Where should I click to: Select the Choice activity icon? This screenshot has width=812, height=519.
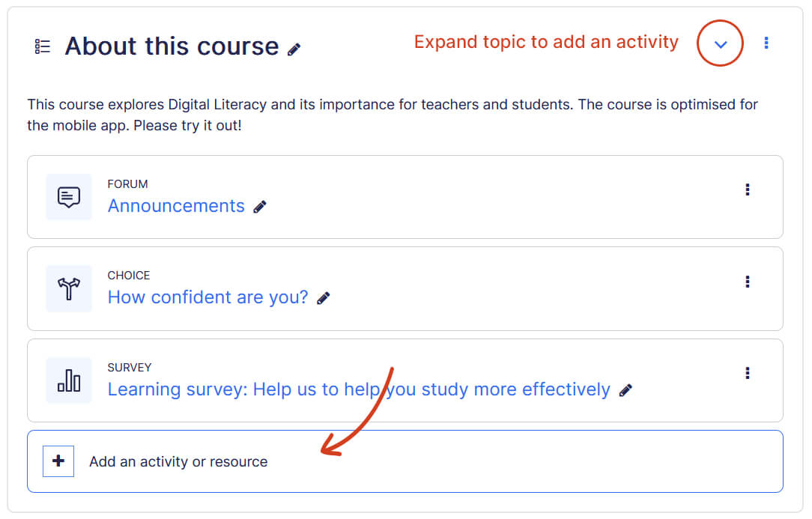[x=68, y=288]
